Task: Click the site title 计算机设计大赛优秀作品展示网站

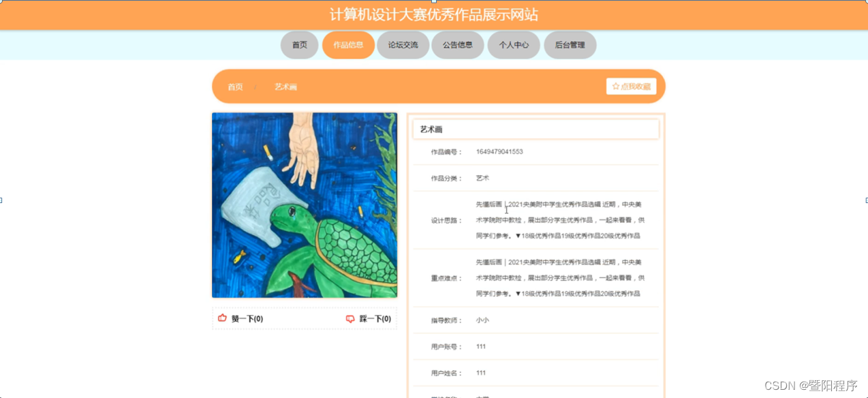Action: 434,15
